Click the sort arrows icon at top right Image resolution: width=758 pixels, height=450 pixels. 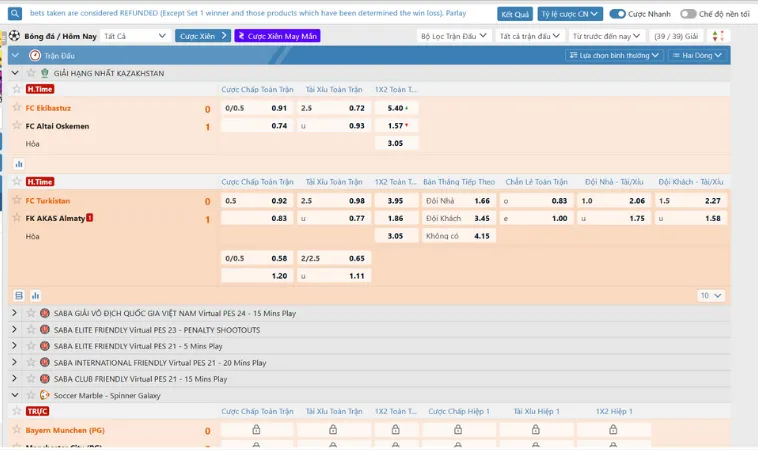click(743, 35)
